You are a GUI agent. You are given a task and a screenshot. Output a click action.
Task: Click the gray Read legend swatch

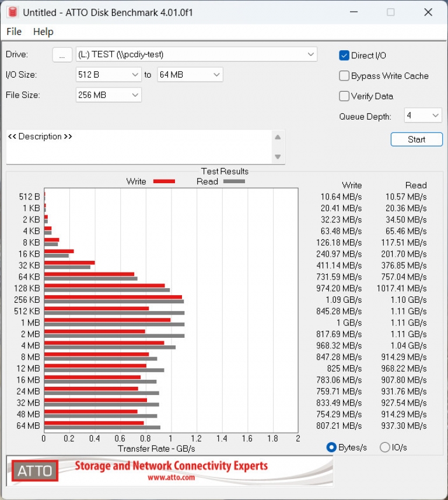[234, 181]
